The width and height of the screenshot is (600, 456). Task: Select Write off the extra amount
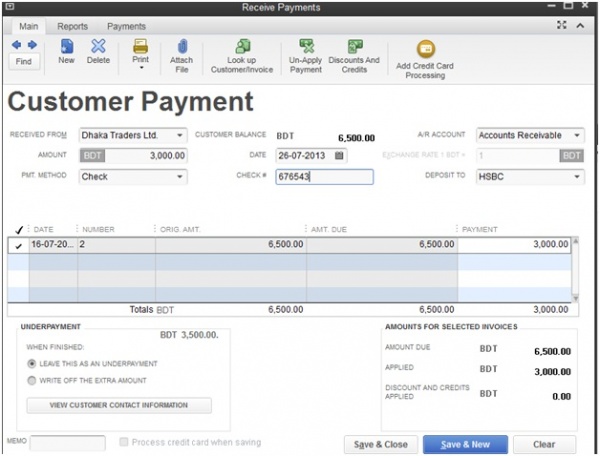click(32, 380)
